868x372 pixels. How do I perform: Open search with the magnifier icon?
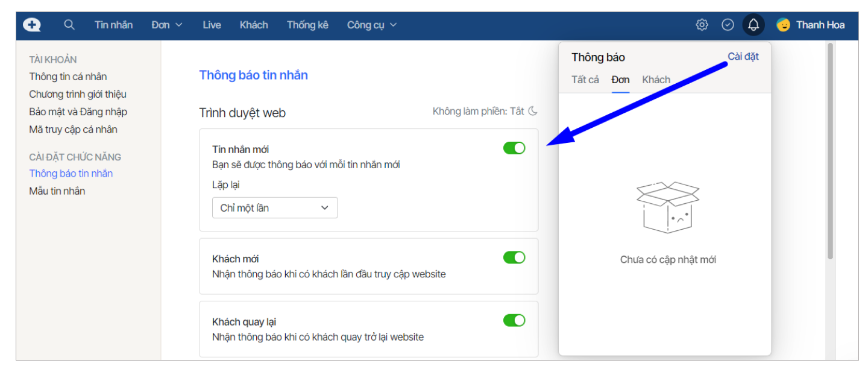coord(69,25)
